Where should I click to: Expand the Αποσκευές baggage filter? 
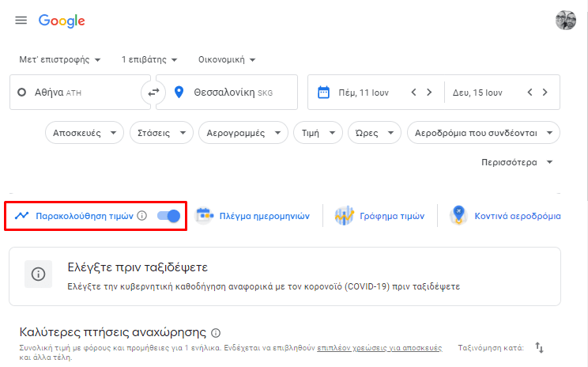[85, 133]
